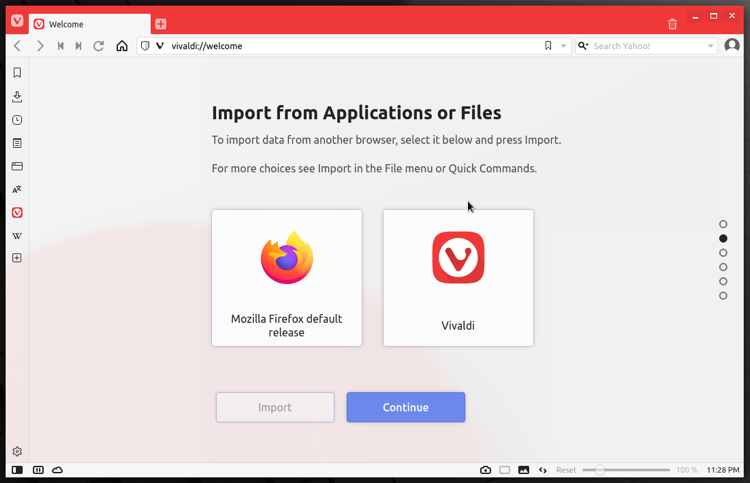Open the Translate panel
This screenshot has height=483, width=750.
click(17, 189)
